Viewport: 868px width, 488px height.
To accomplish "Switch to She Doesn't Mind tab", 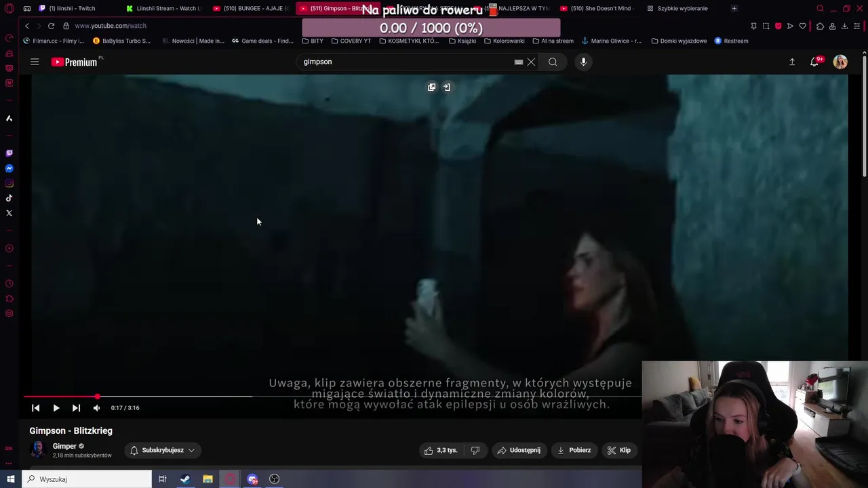I will coord(597,9).
